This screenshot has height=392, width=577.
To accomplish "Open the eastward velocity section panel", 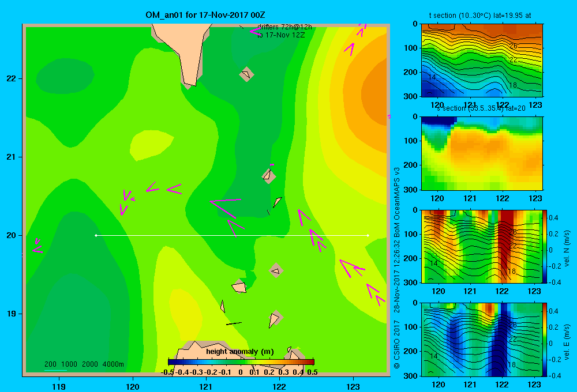I will 482,340.
